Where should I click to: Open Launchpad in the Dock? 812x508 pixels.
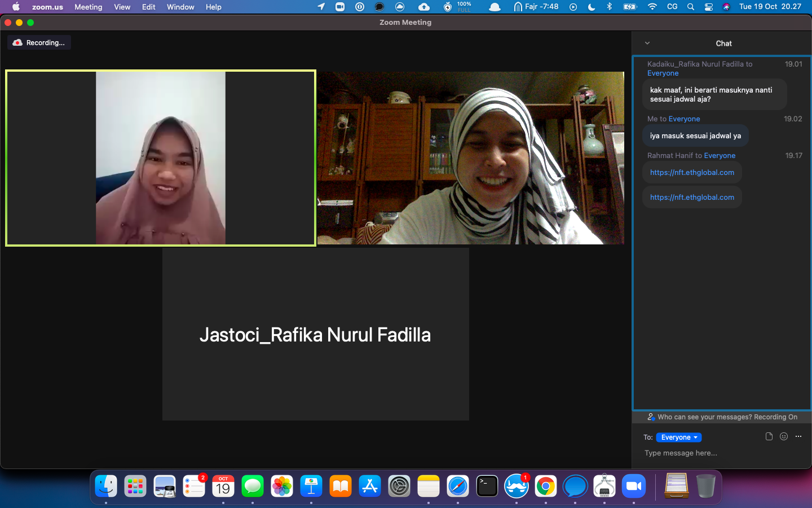point(135,486)
